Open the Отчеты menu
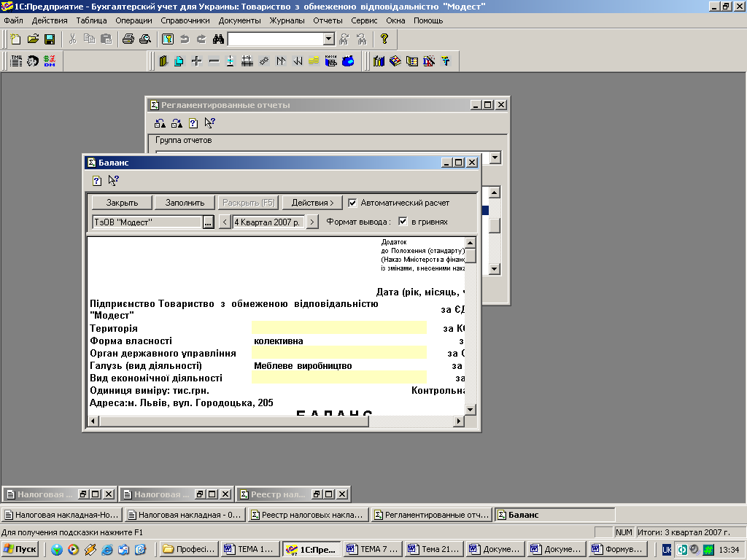The height and width of the screenshot is (560, 747). (x=328, y=20)
